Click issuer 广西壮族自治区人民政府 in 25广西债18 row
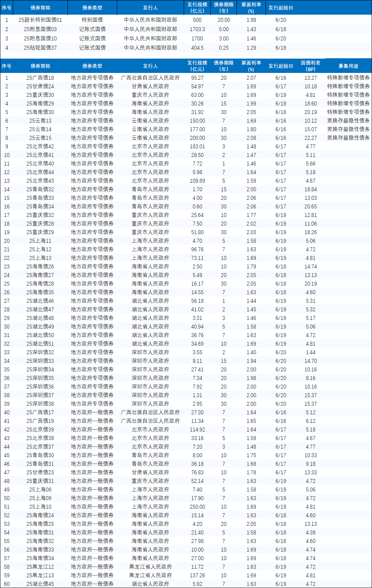The image size is (372, 588). point(150,78)
